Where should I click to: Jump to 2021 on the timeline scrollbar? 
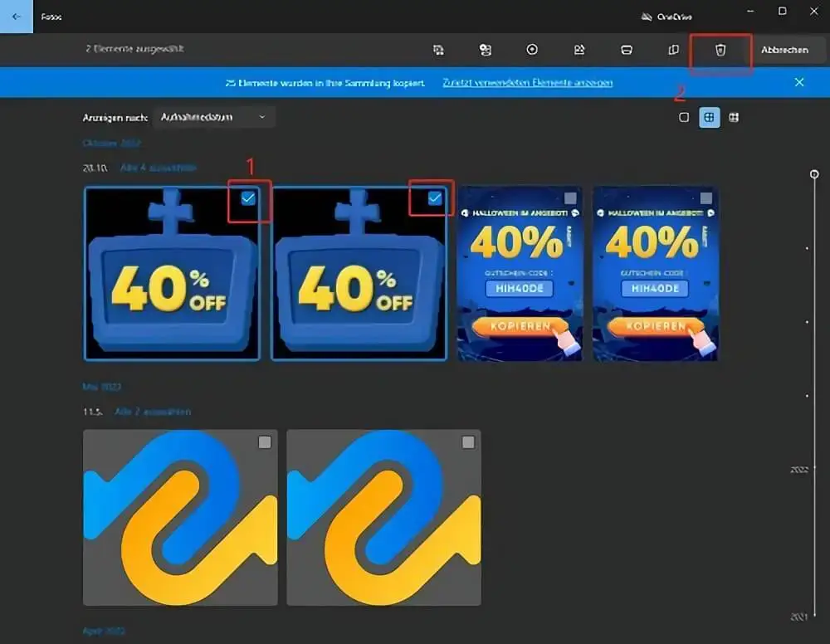798,617
